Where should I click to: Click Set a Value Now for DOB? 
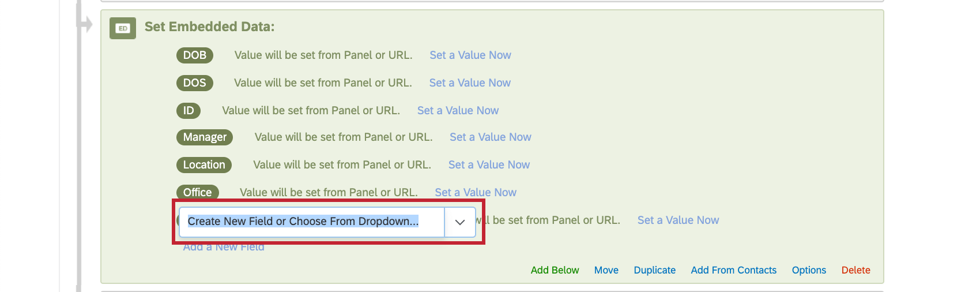coord(470,55)
